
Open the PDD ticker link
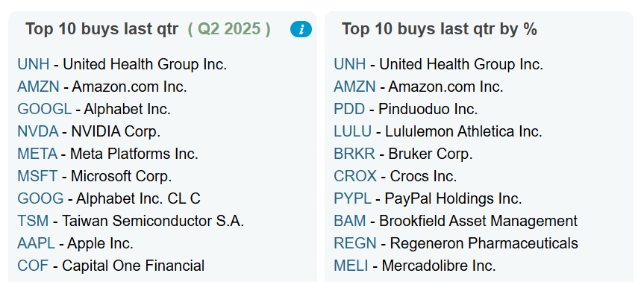click(349, 109)
